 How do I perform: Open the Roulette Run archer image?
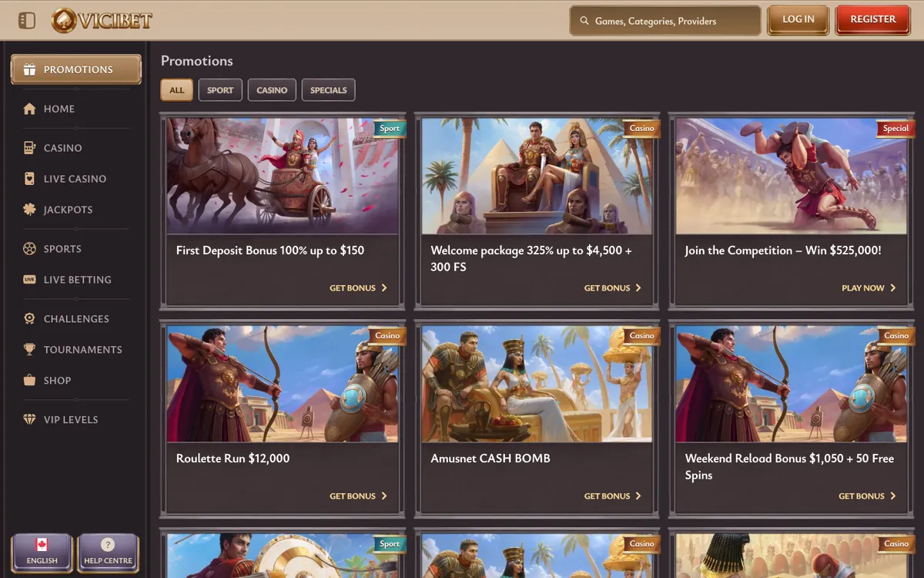[x=283, y=384]
